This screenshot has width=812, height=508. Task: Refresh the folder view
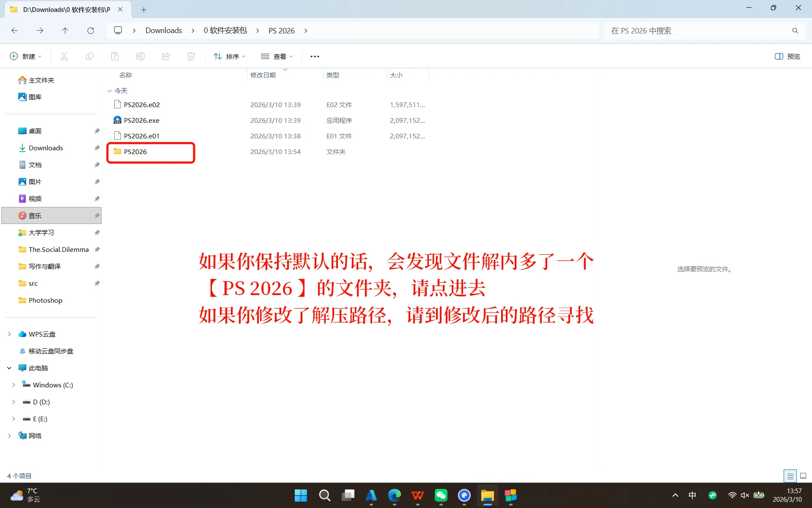[x=91, y=30]
